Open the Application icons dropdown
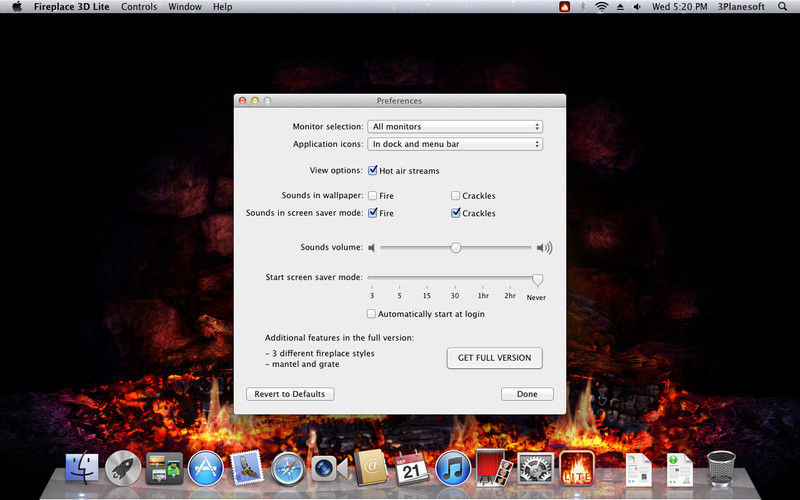800x500 pixels. pos(455,144)
